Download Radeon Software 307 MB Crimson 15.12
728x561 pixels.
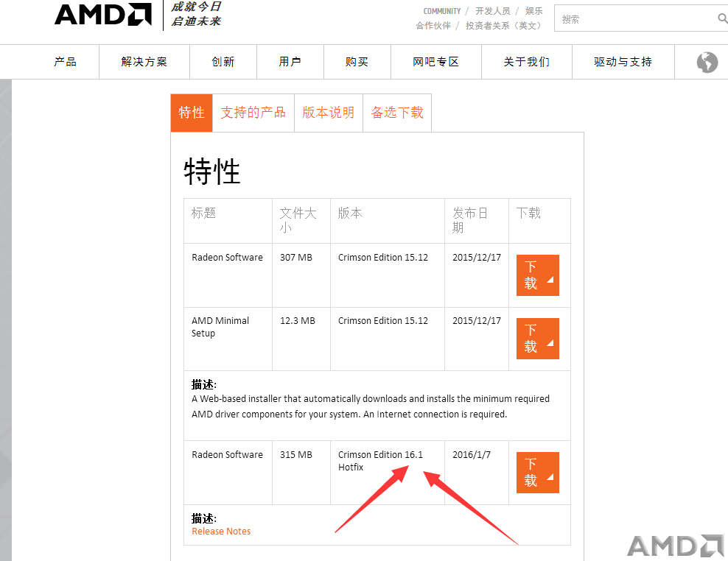(x=538, y=275)
